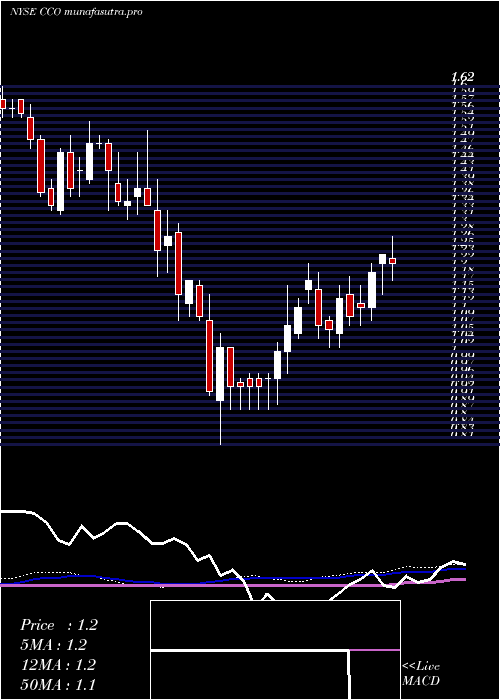This screenshot has width=500, height=700.
Task: Click the 'Price : 1.2' readout
Action: pos(59,625)
